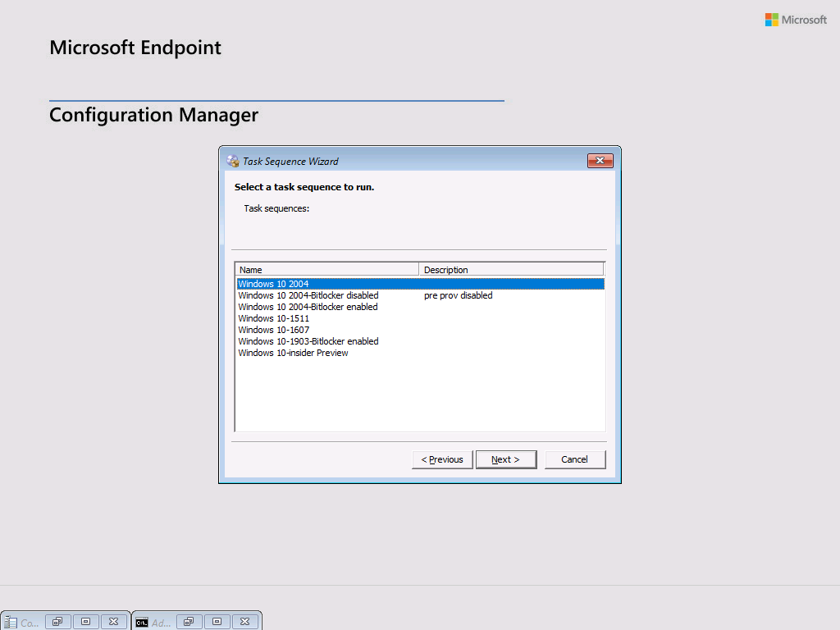Continue with the Next button
The width and height of the screenshot is (840, 630).
505,459
